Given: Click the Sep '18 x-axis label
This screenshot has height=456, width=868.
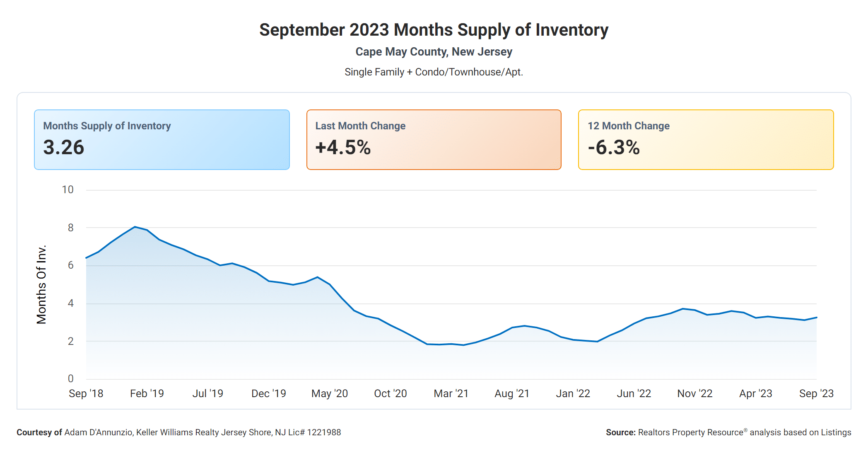Looking at the screenshot, I should [86, 393].
